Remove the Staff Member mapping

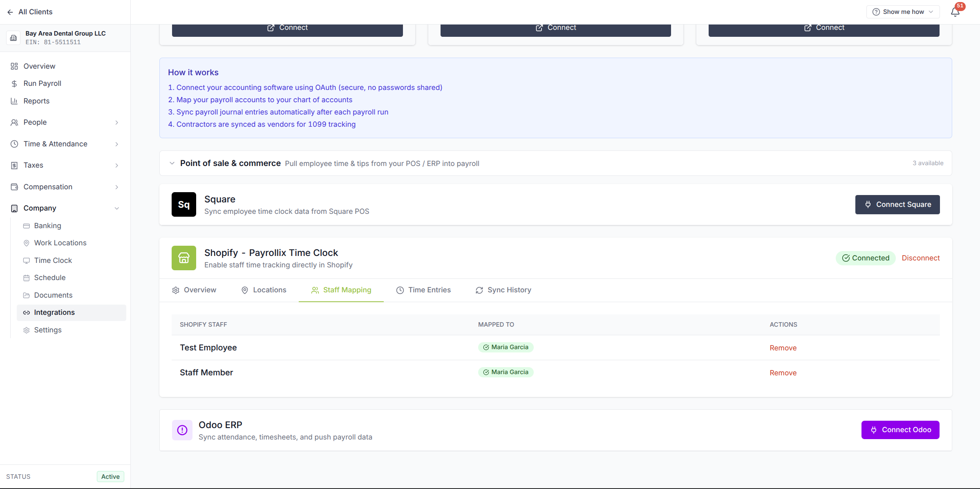(x=783, y=373)
